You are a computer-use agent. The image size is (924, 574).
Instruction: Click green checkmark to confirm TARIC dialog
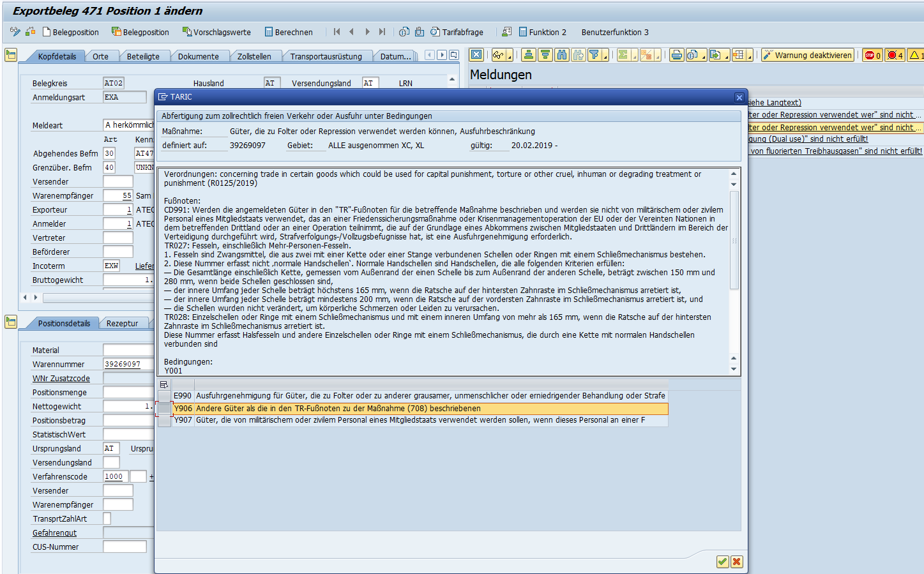point(722,562)
